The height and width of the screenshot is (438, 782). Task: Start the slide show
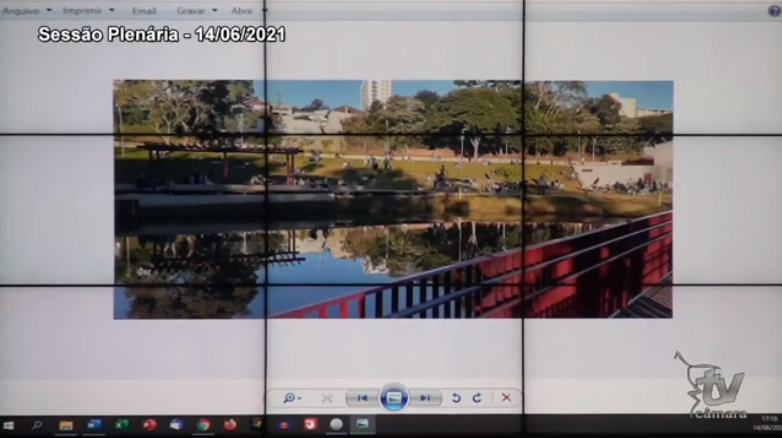point(394,398)
